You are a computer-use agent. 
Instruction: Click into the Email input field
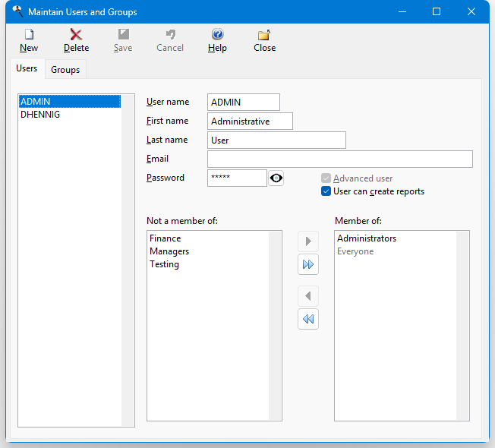pos(339,159)
